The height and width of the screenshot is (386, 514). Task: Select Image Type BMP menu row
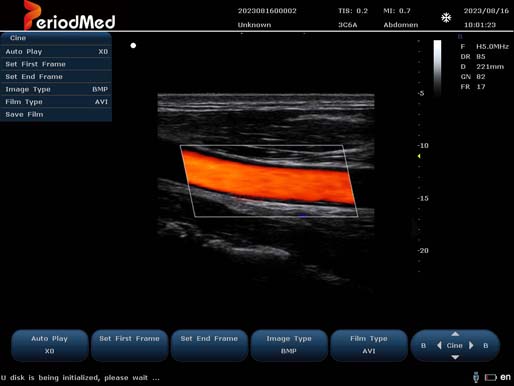tap(56, 89)
